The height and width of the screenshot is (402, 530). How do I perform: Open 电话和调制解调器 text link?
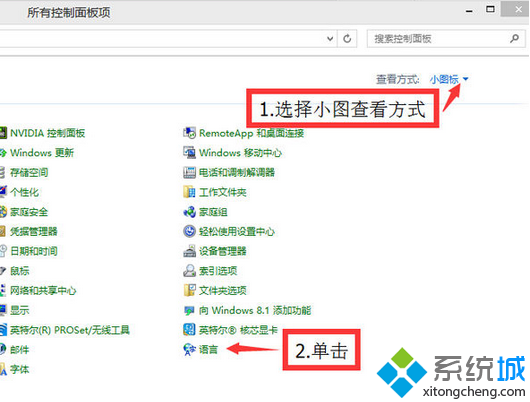coord(237,172)
